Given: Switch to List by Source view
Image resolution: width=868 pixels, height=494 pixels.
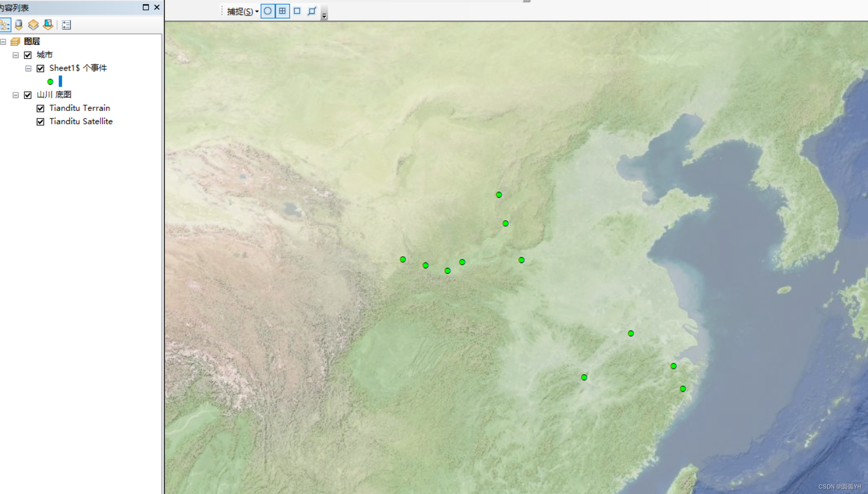Looking at the screenshot, I should [x=18, y=25].
